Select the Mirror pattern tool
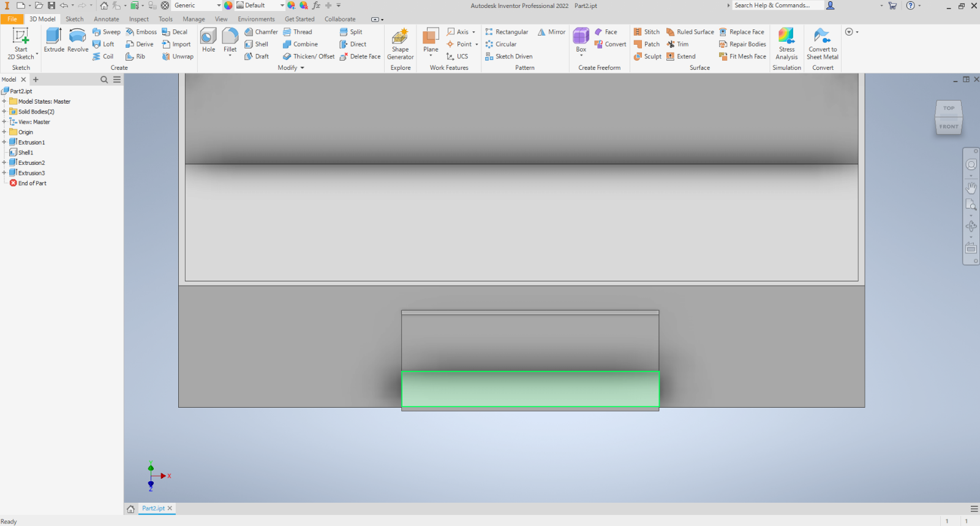Viewport: 980px width, 526px height. click(x=551, y=32)
